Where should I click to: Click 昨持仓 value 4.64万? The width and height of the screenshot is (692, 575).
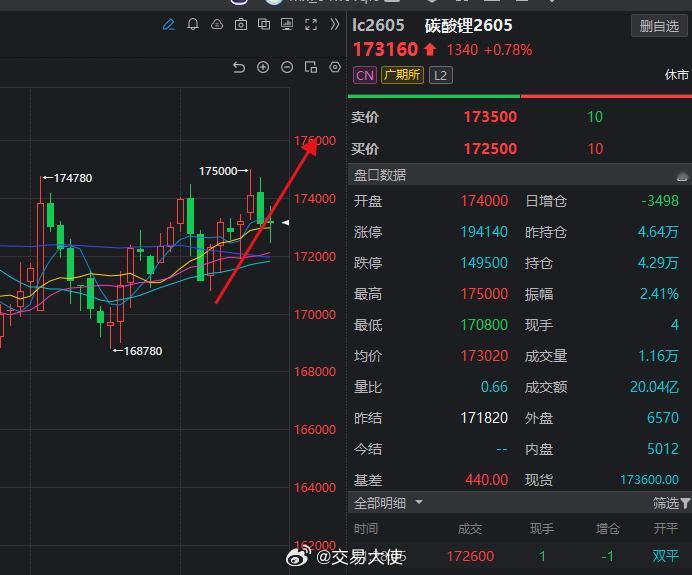click(x=658, y=232)
